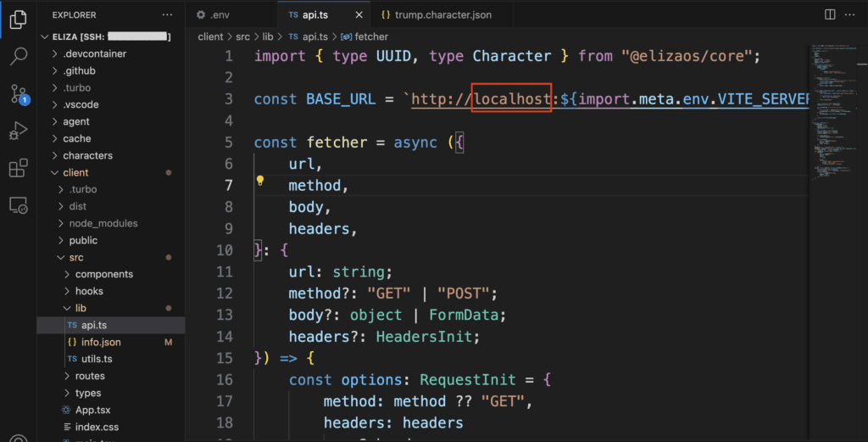Screen dimensions: 868x442
Task: Click 'client' in the breadcrumb
Action: coord(210,36)
